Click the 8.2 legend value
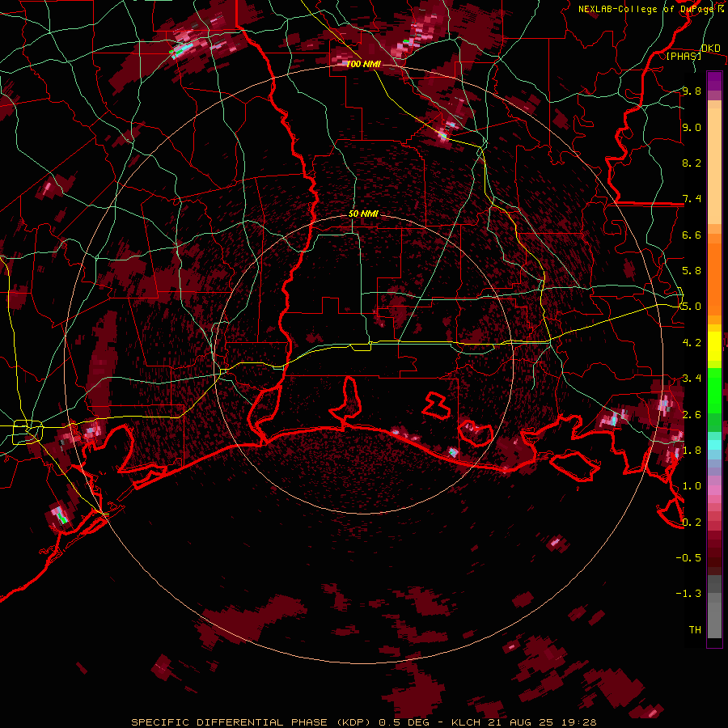728x728 pixels. coord(692,163)
